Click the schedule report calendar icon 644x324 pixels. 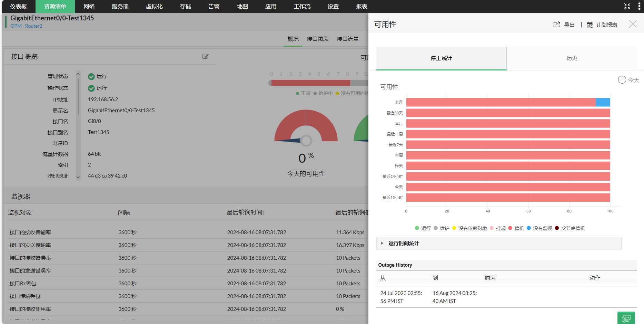pos(590,25)
